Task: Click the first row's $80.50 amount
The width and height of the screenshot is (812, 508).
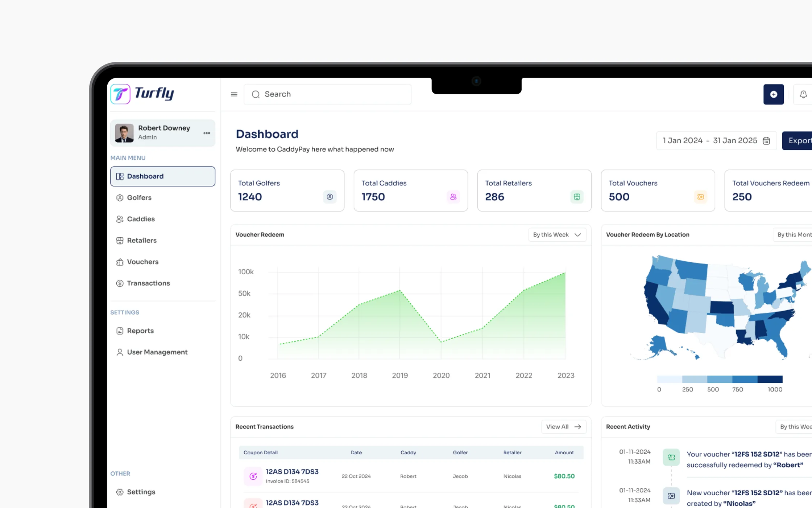Action: 564,476
